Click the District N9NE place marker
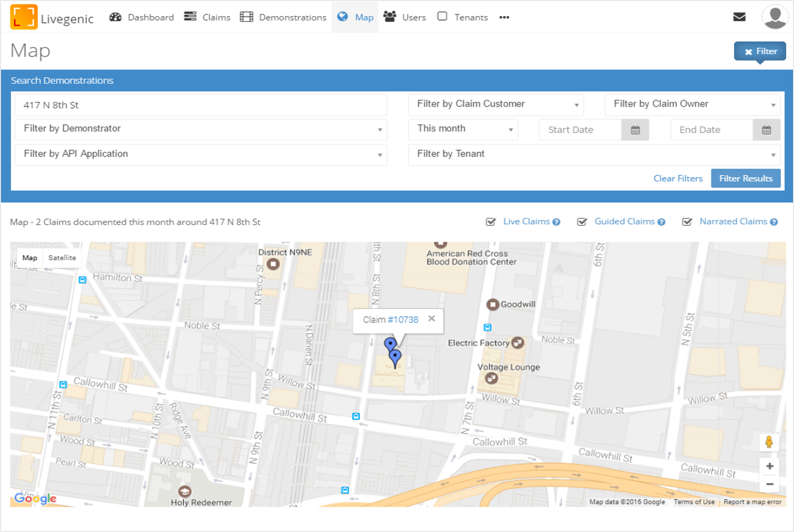 [x=273, y=264]
